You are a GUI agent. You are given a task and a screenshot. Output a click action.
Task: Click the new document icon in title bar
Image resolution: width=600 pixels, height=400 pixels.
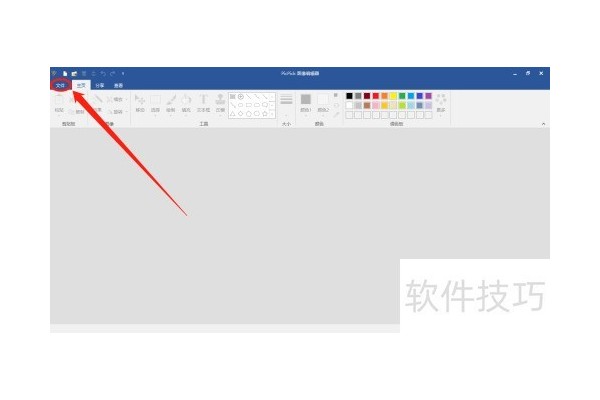coord(65,73)
